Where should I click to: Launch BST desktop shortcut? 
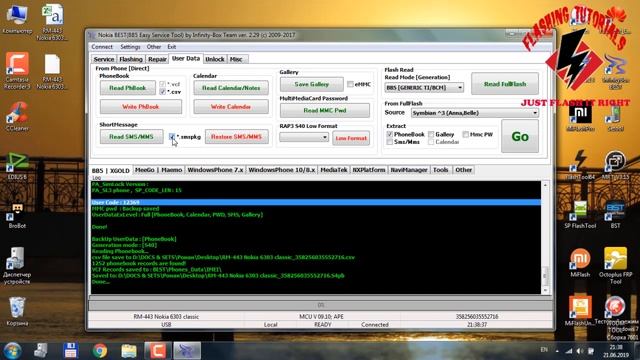[616, 214]
